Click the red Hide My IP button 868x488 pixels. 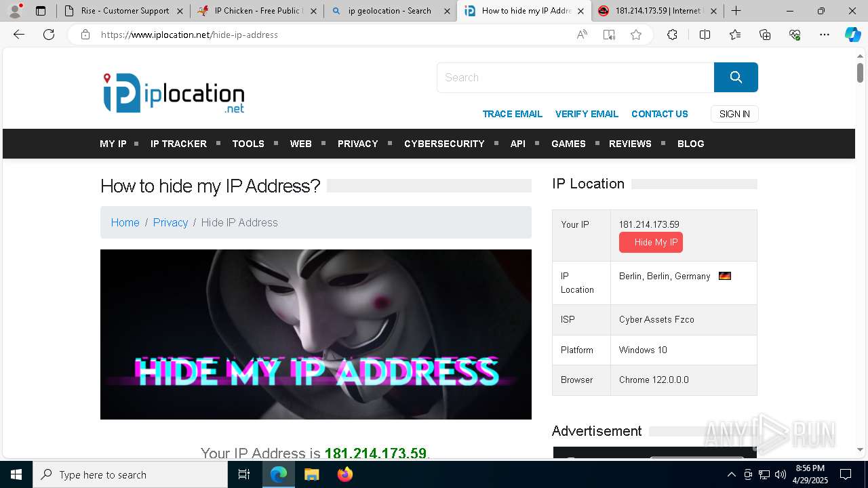(651, 242)
